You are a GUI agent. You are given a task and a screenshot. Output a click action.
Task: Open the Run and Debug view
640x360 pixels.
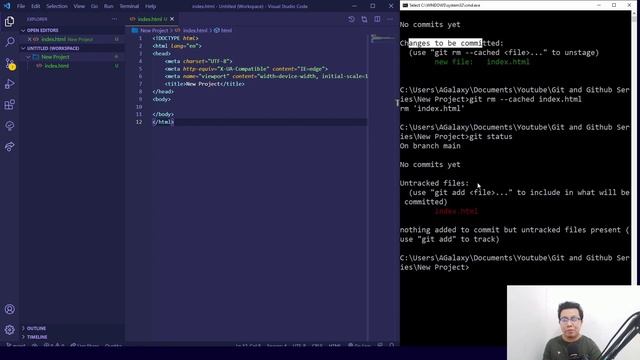pos(9,84)
